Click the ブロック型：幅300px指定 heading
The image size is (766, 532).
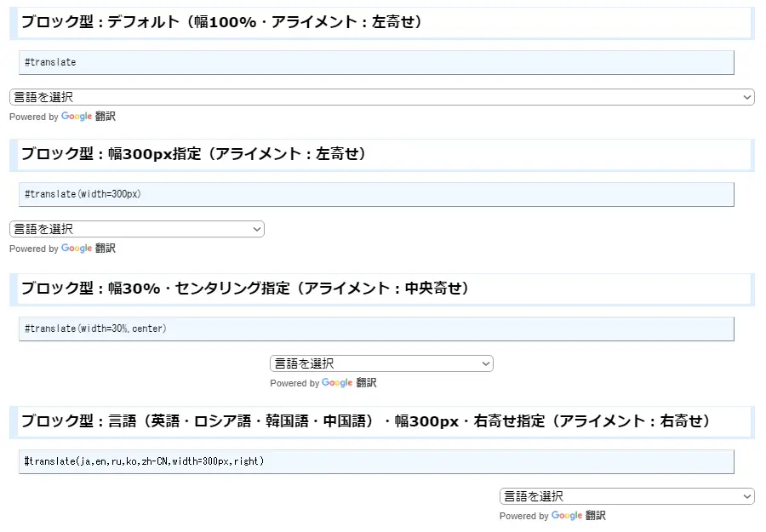(382, 155)
